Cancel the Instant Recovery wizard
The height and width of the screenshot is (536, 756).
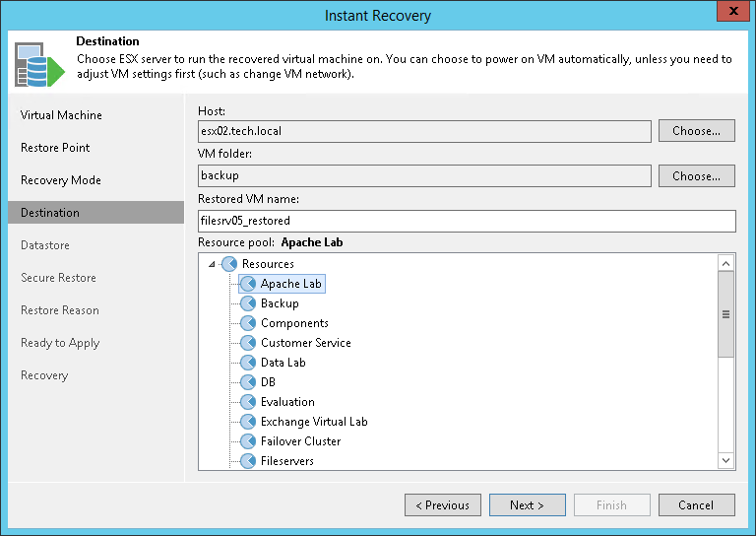pos(696,505)
